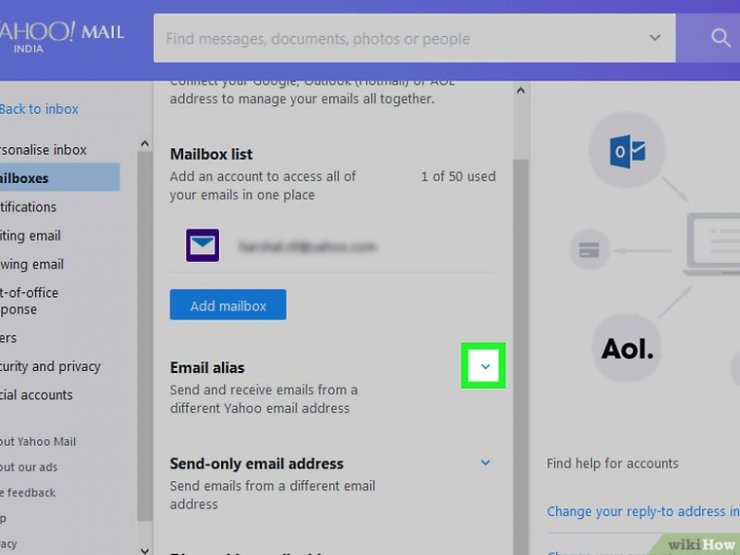Open Writing email settings
The width and height of the screenshot is (740, 555).
[x=30, y=235]
